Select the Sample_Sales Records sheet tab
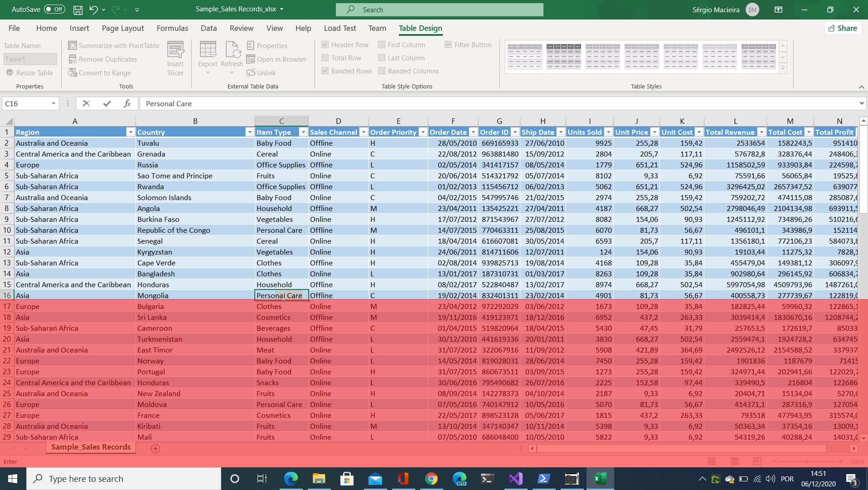This screenshot has width=868, height=490. click(x=91, y=447)
